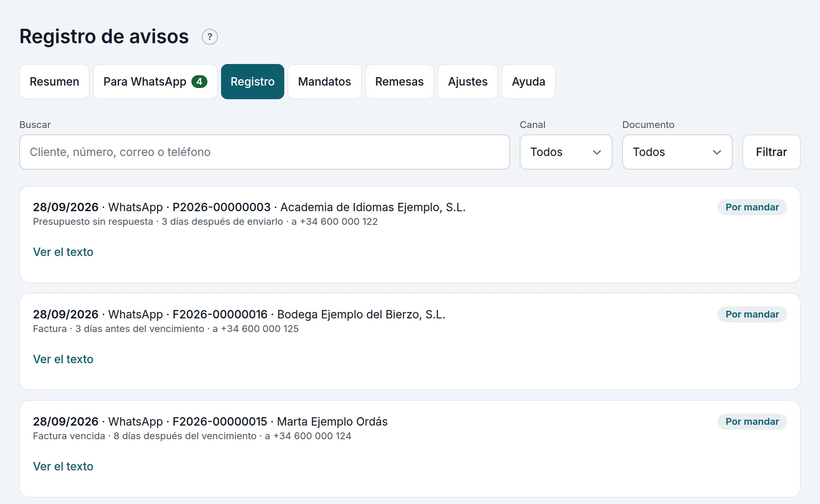
Task: Click Por mandar badge on P2026-00000003
Action: pyautogui.click(x=752, y=207)
